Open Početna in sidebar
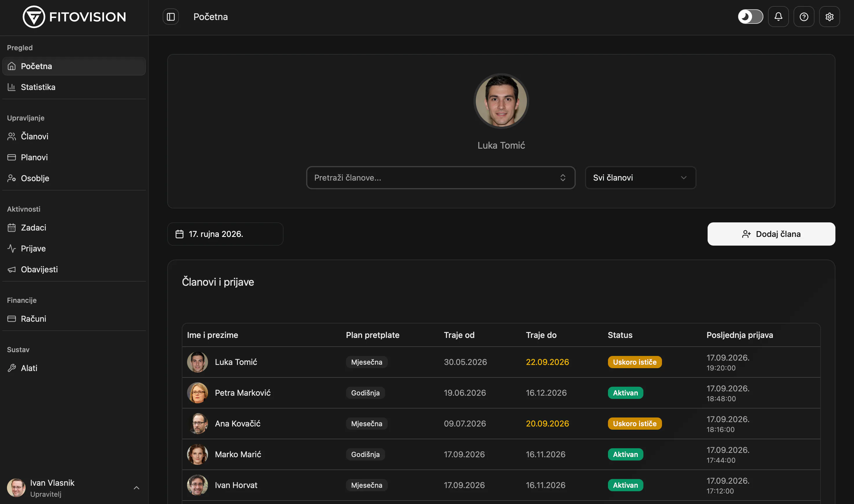The width and height of the screenshot is (854, 504). pyautogui.click(x=74, y=66)
